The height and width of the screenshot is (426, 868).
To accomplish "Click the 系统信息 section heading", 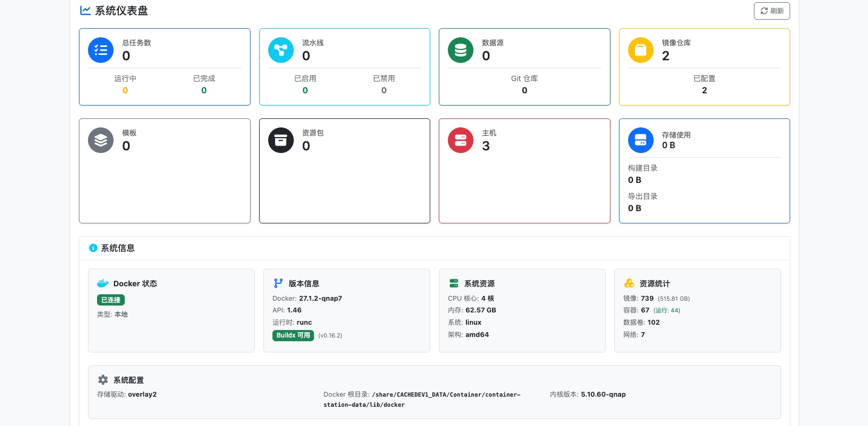I will click(x=118, y=248).
